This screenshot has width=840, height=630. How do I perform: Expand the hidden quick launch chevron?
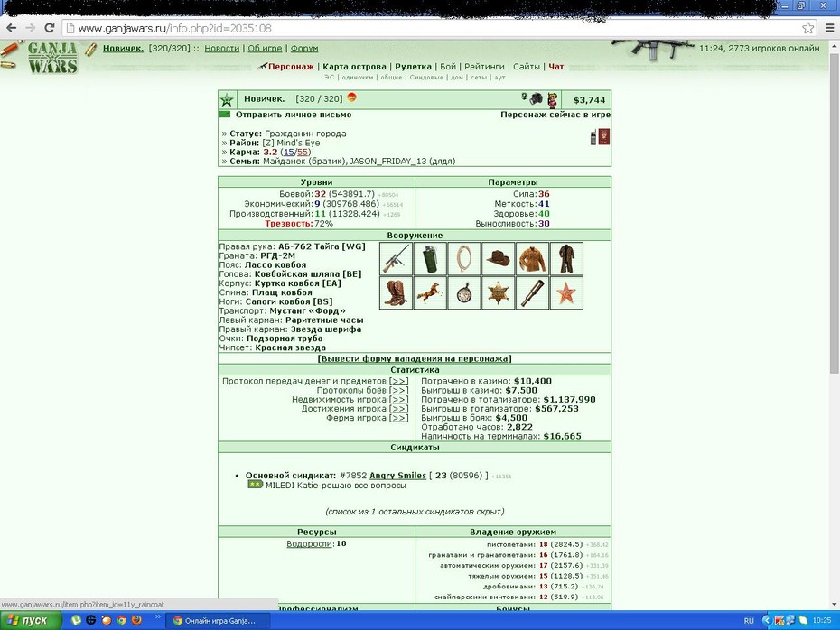tap(157, 617)
